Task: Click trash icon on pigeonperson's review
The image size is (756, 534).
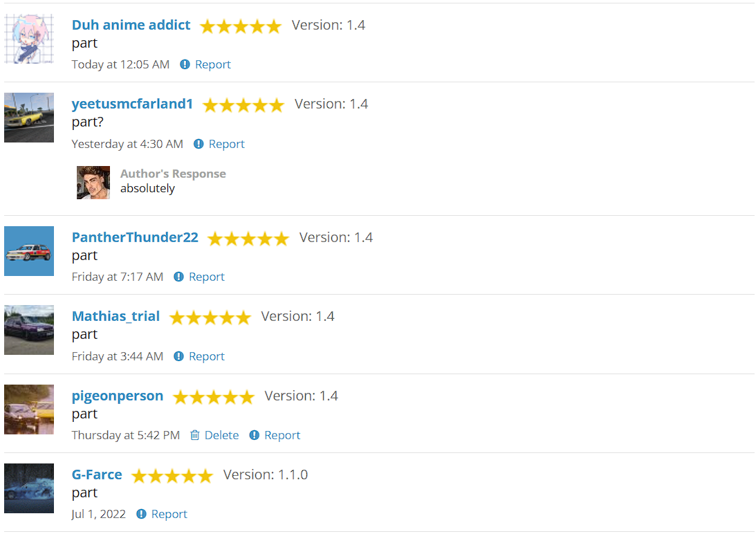Action: [x=195, y=435]
